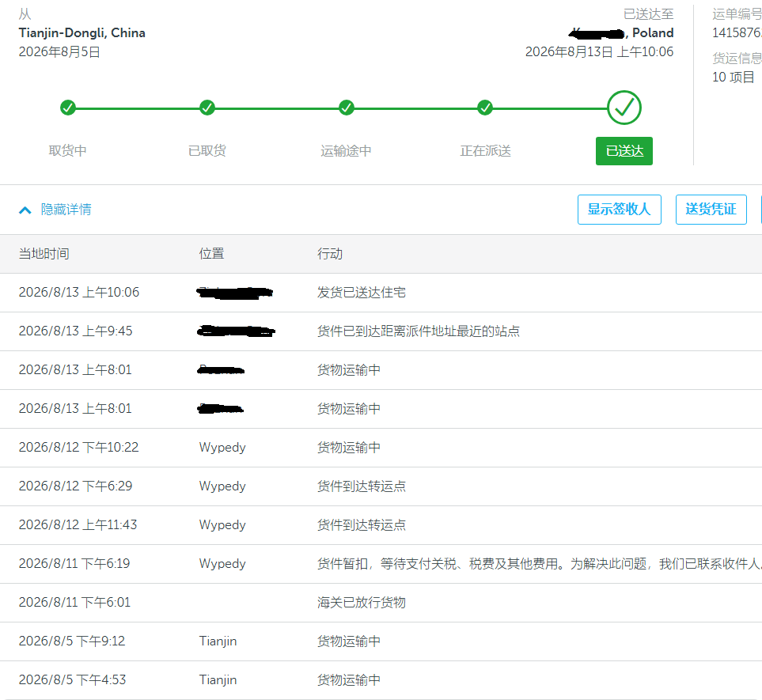This screenshot has height=700, width=762.
Task: Click timestamp 2026/8/12 下午10:22
Action: coord(78,447)
